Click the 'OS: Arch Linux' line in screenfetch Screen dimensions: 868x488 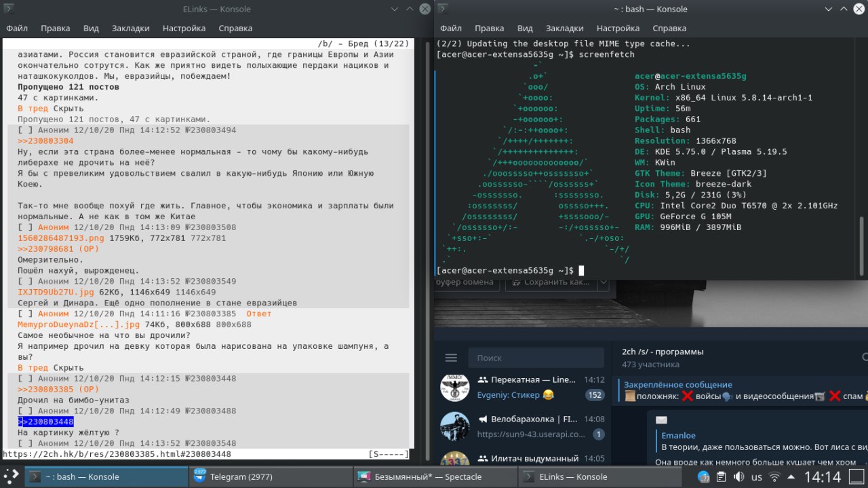(670, 87)
